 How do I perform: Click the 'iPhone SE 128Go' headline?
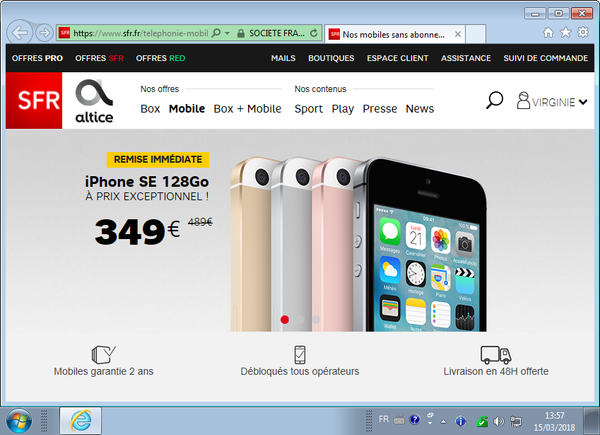(x=147, y=181)
